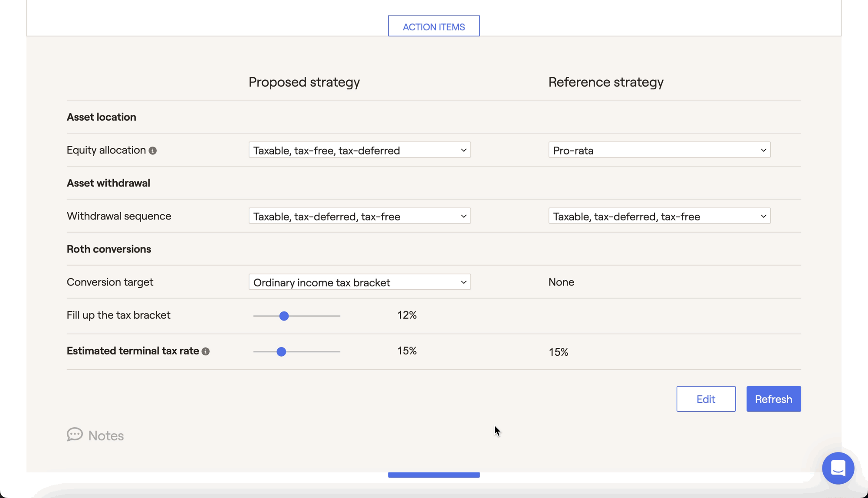This screenshot has width=868, height=498.
Task: Click the Conversion target row label
Action: pyautogui.click(x=110, y=282)
